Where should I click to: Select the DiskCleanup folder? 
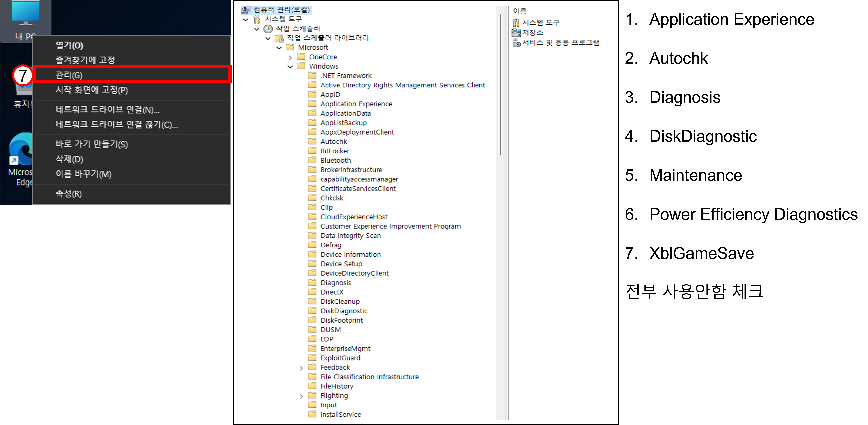[340, 301]
